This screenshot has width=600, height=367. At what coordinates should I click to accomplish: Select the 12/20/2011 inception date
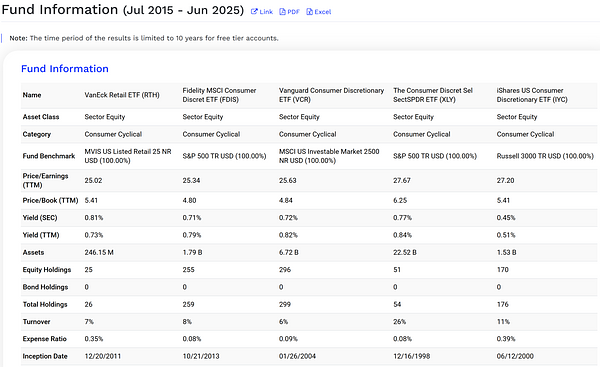(103, 356)
